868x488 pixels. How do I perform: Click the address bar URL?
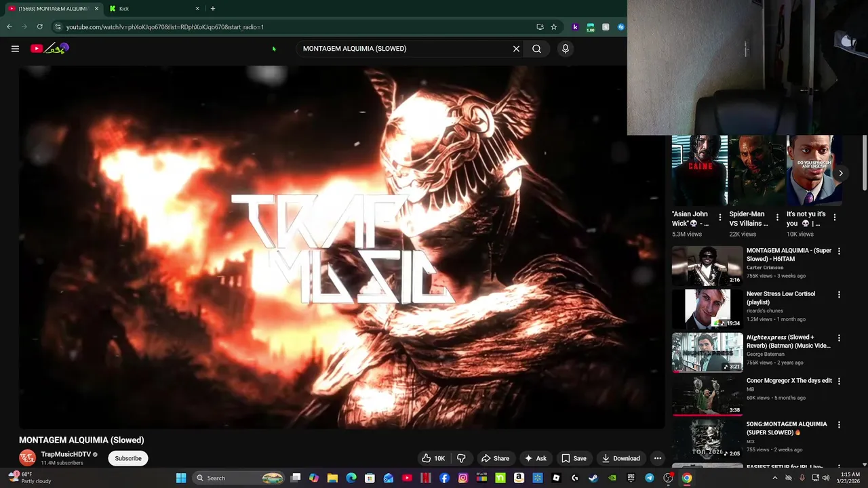pos(165,27)
